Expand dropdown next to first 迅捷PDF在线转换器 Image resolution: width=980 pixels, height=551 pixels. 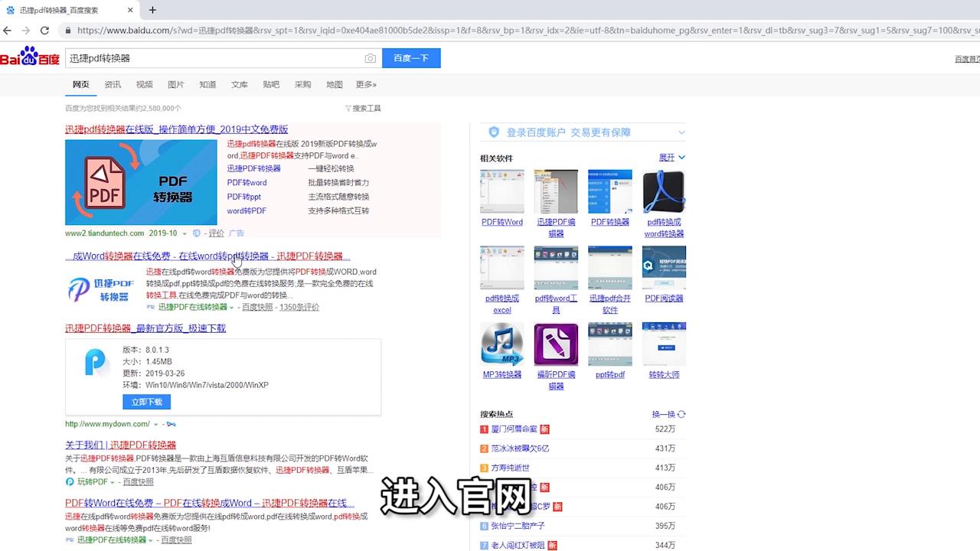click(x=231, y=308)
